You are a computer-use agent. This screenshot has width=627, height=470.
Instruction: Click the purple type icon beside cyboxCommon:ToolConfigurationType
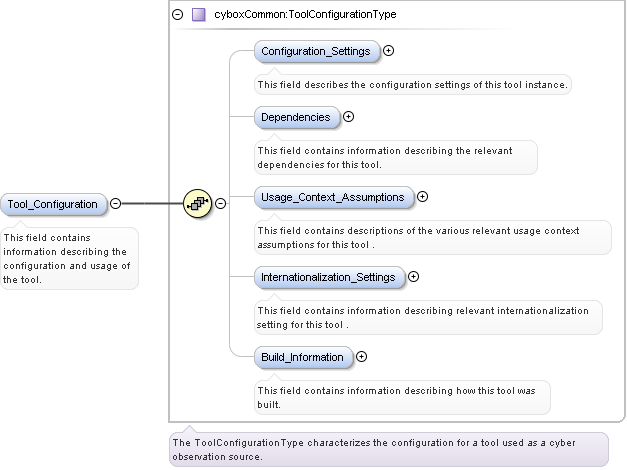(x=199, y=15)
